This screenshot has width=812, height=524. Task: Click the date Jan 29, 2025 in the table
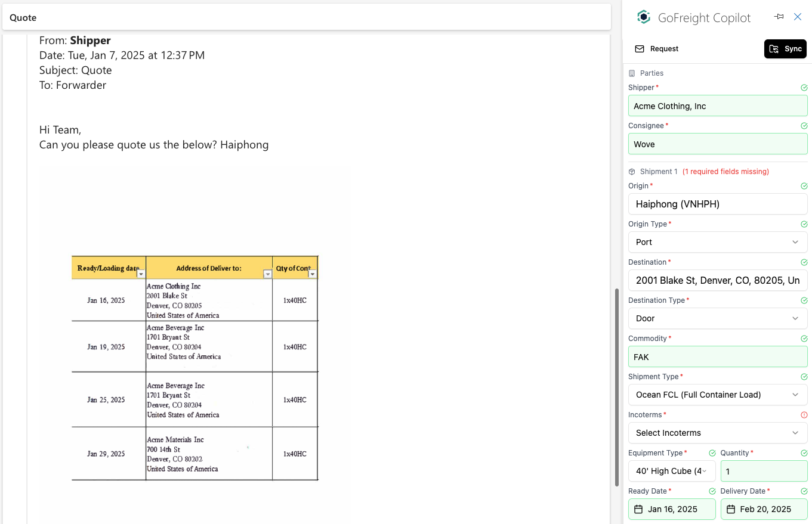106,454
